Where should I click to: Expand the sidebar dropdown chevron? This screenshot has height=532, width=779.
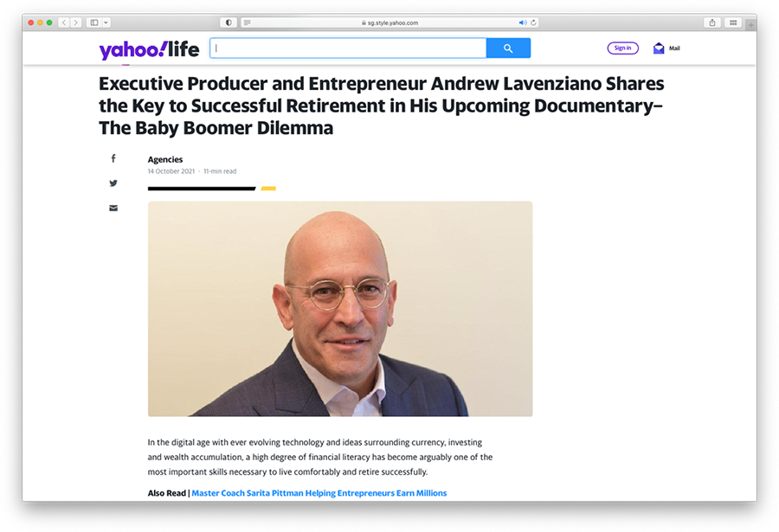tap(106, 22)
